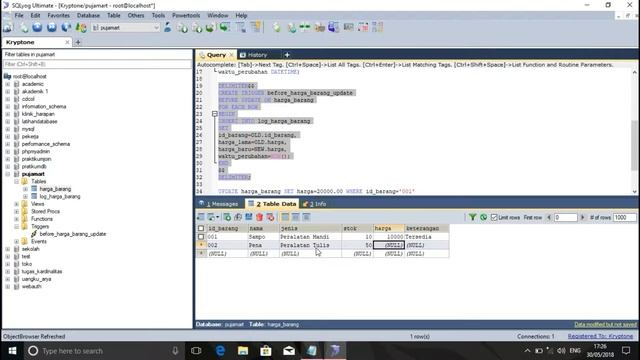Image resolution: width=640 pixels, height=360 pixels.
Task: Click the refresh icon beside the filter funnel
Action: point(483,217)
